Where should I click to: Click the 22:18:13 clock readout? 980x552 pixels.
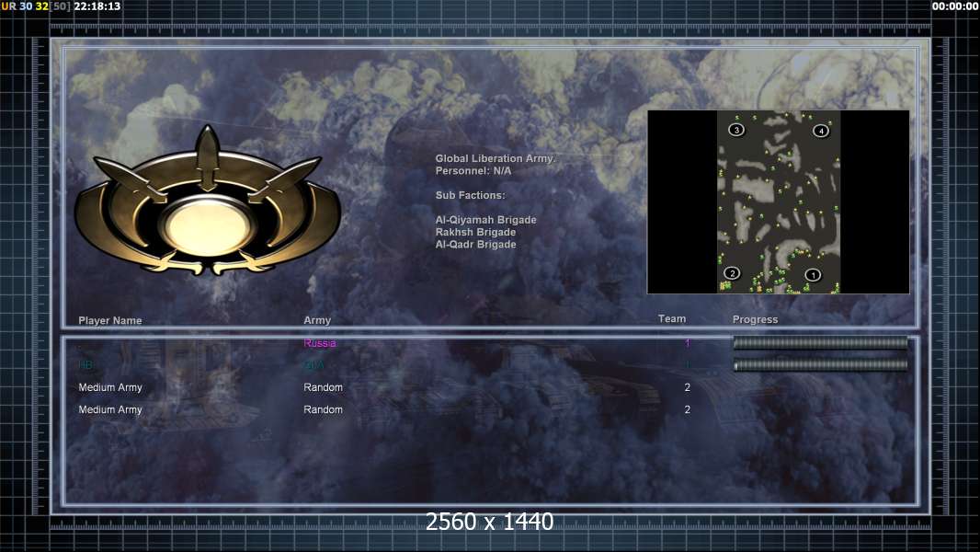tap(97, 6)
